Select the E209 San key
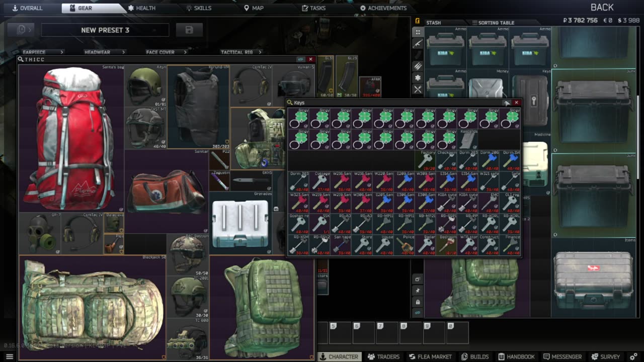Image resolution: width=644 pixels, height=362 pixels. (404, 182)
